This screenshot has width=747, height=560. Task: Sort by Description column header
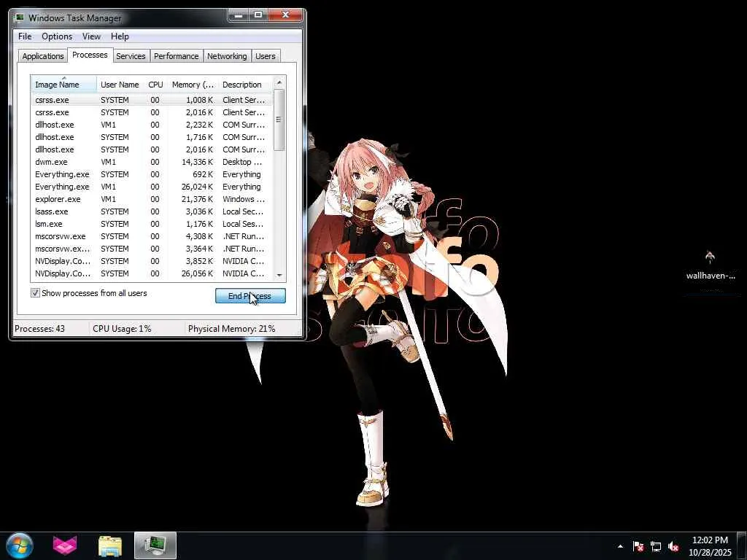(x=245, y=85)
